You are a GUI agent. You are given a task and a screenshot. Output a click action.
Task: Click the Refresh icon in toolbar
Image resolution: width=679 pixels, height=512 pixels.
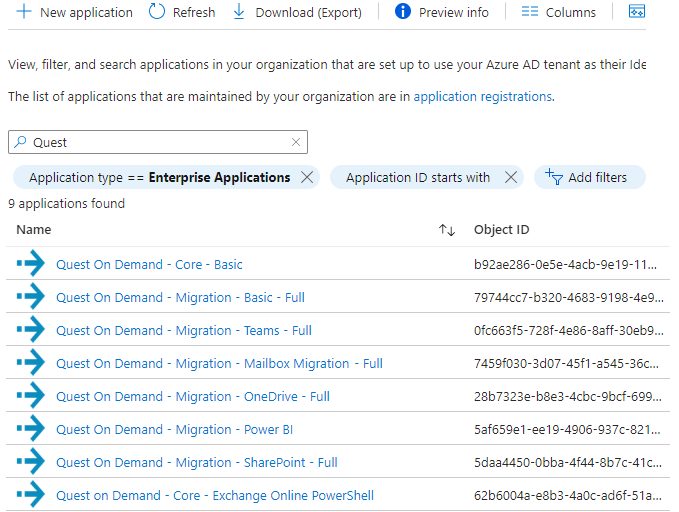[x=157, y=12]
